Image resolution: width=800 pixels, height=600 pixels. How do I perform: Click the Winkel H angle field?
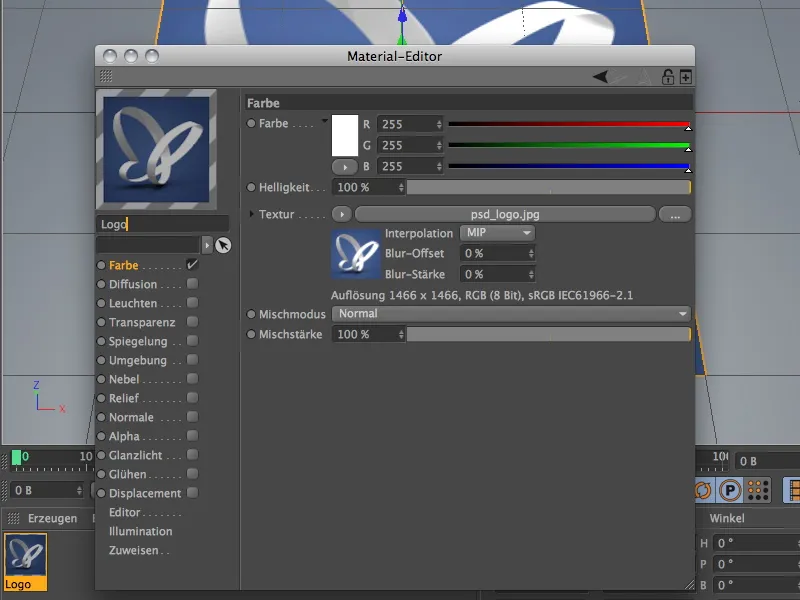pyautogui.click(x=757, y=543)
